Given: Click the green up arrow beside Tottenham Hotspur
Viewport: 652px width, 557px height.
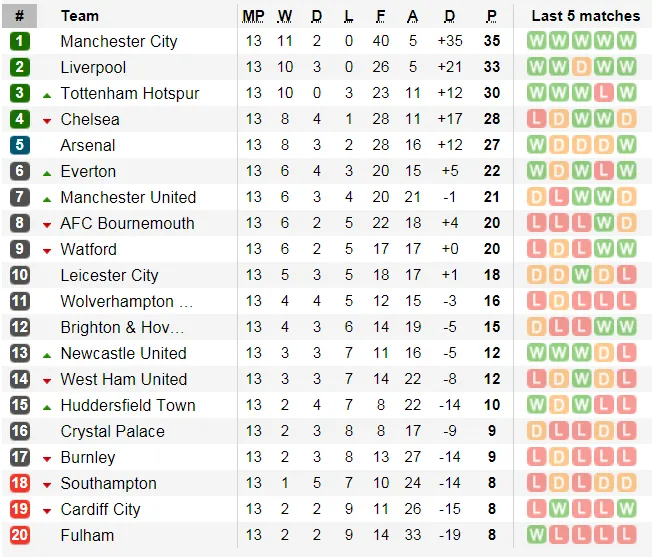Looking at the screenshot, I should point(47,94).
